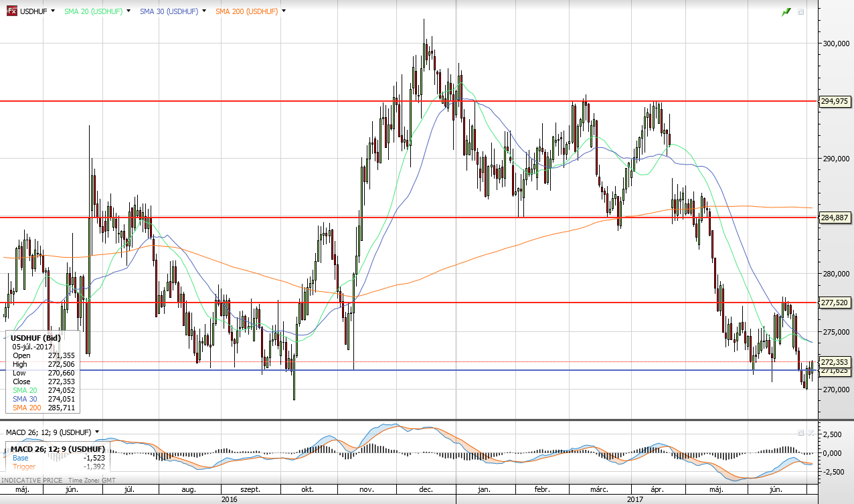Click the SMA 200 value '285,711'

pyautogui.click(x=62, y=408)
